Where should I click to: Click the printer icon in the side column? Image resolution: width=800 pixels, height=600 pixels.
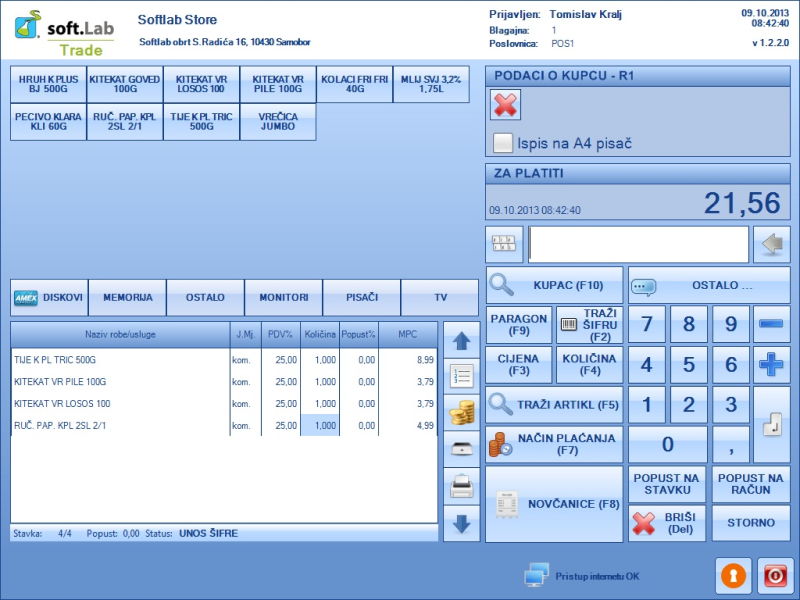pyautogui.click(x=461, y=487)
